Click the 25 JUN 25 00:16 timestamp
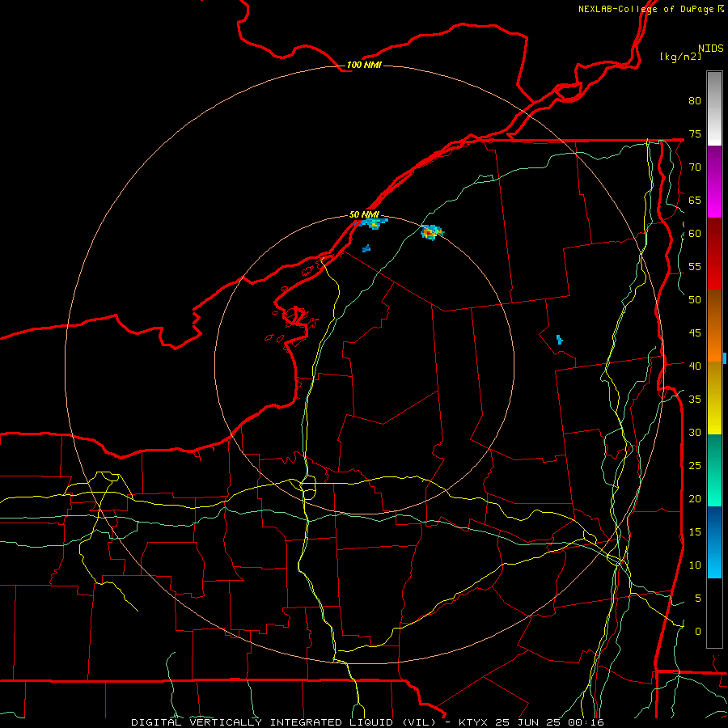The image size is (728, 728). [x=549, y=722]
